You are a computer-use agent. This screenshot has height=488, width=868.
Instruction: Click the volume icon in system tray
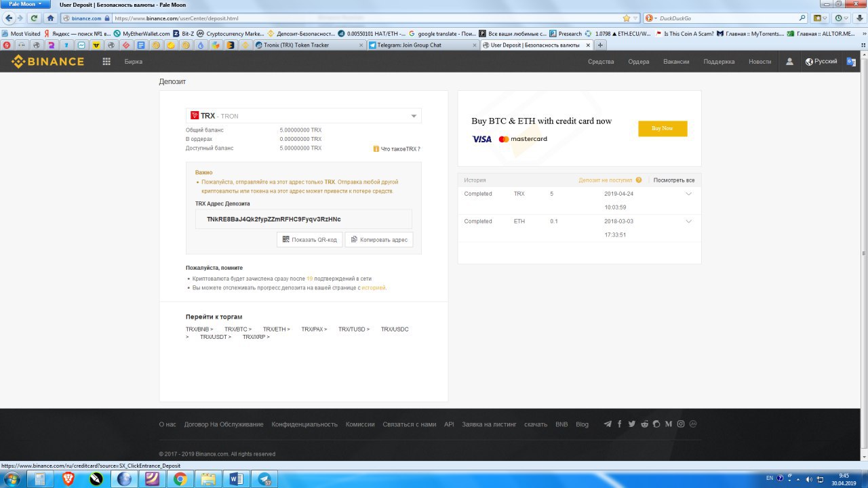coord(808,478)
